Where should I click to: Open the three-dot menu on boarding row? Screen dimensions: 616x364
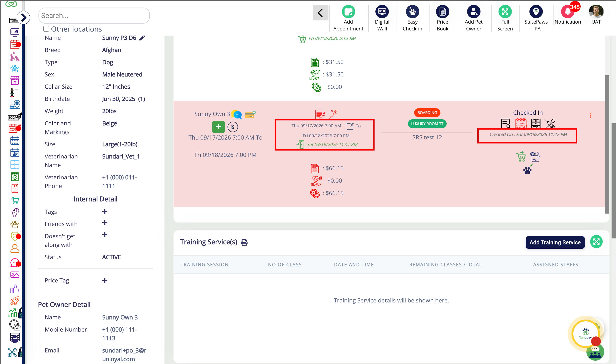coord(590,115)
